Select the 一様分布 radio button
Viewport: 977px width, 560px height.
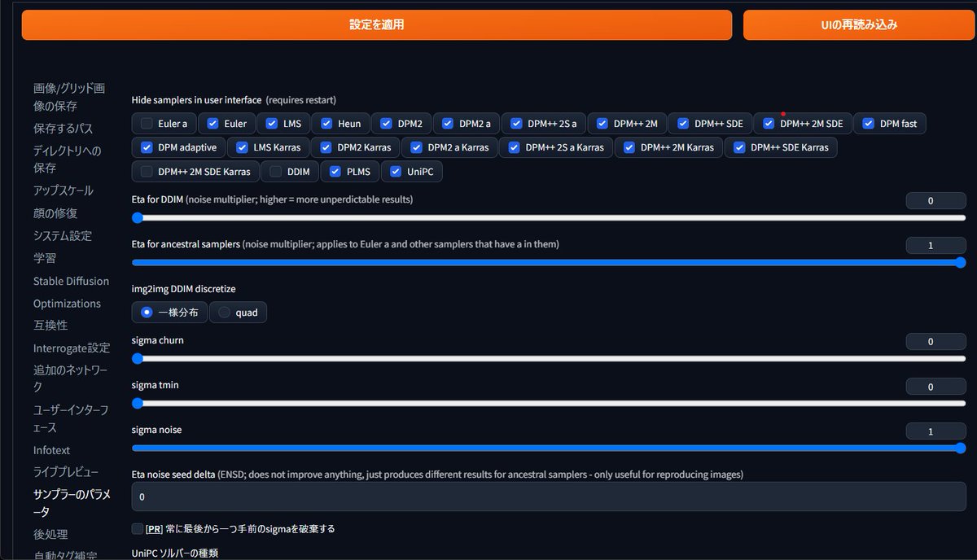tap(147, 312)
